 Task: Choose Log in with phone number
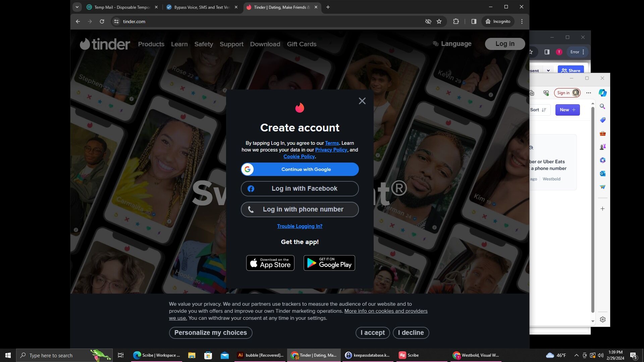point(300,209)
